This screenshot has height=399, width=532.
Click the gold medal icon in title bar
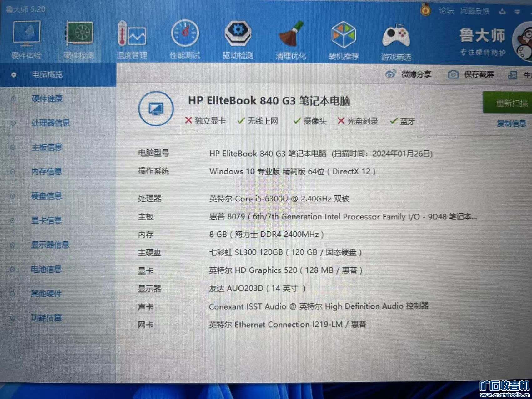(x=425, y=10)
